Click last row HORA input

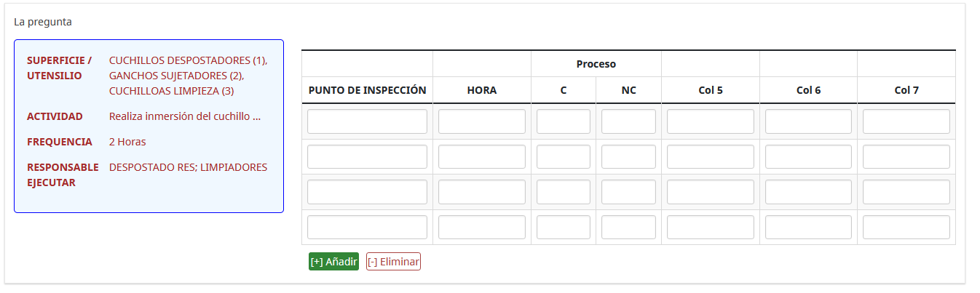pyautogui.click(x=482, y=227)
